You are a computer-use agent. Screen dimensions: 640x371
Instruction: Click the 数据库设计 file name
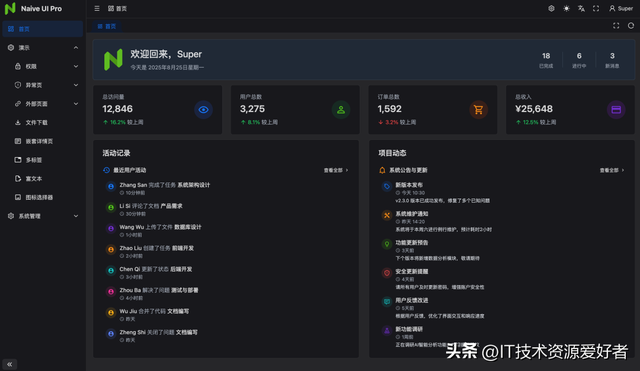coord(188,227)
